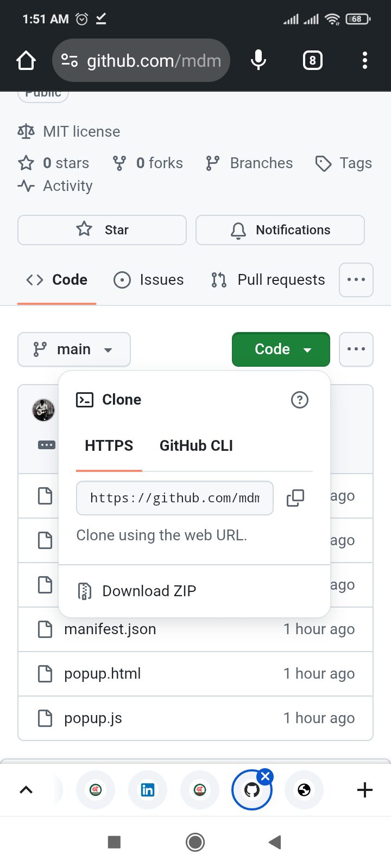391x868 pixels.
Task: Open the green Code dropdown
Action: tap(280, 349)
